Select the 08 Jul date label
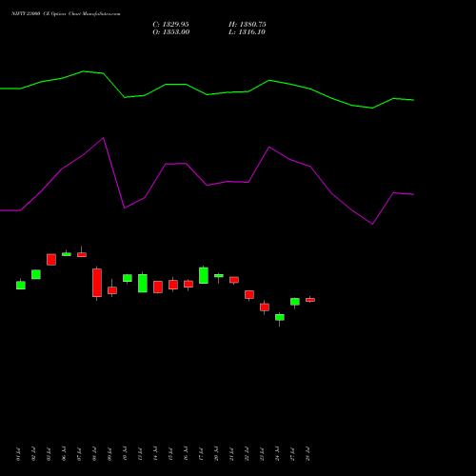Screen dimensions: 476x476 pos(94,454)
